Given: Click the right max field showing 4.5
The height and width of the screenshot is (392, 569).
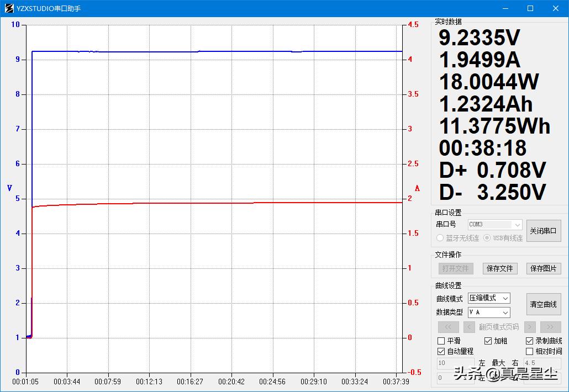Looking at the screenshot, I should click(542, 363).
